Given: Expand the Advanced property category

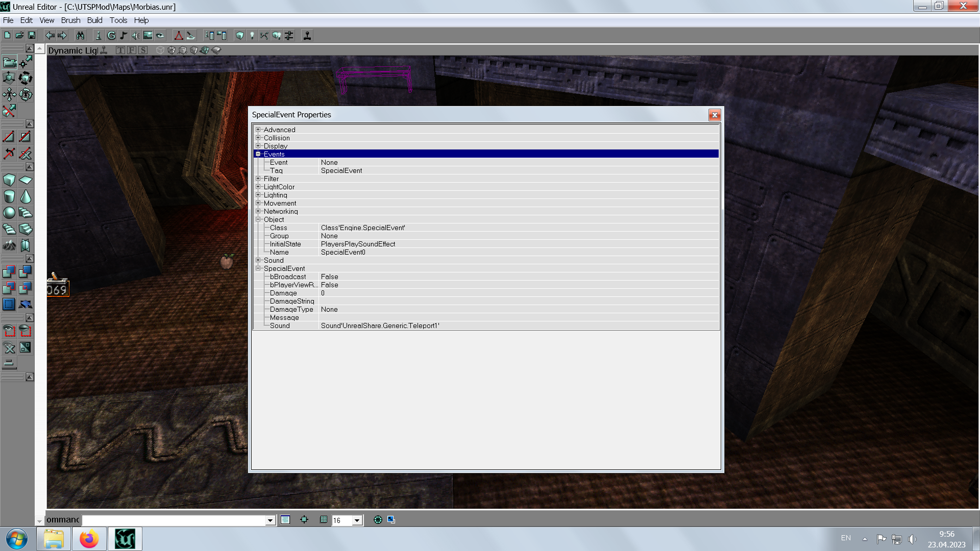Looking at the screenshot, I should click(258, 130).
